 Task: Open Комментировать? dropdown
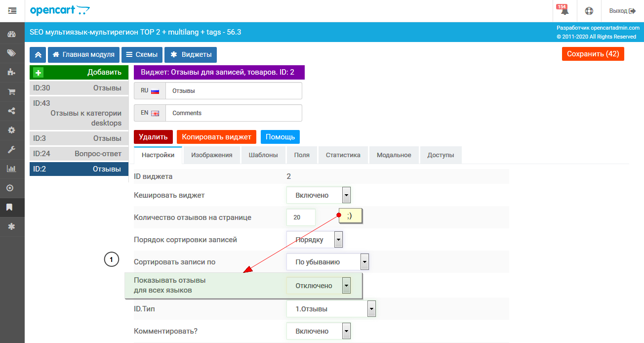pos(319,331)
